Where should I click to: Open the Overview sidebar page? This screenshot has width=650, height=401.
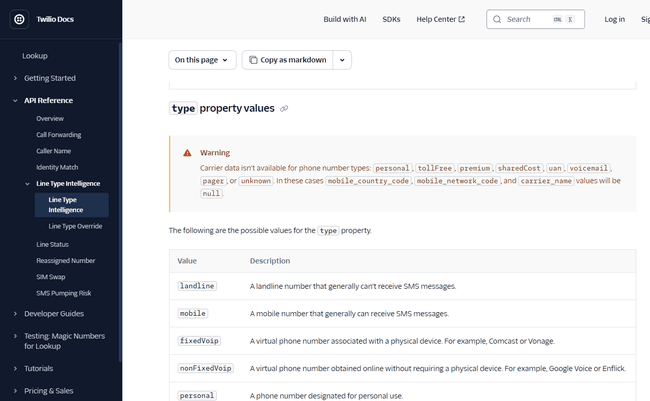click(x=50, y=119)
